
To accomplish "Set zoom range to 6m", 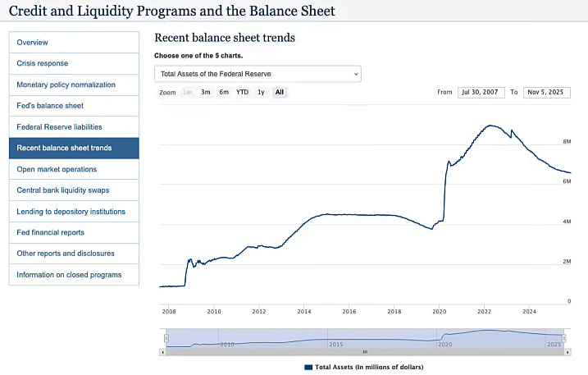I will 224,93.
